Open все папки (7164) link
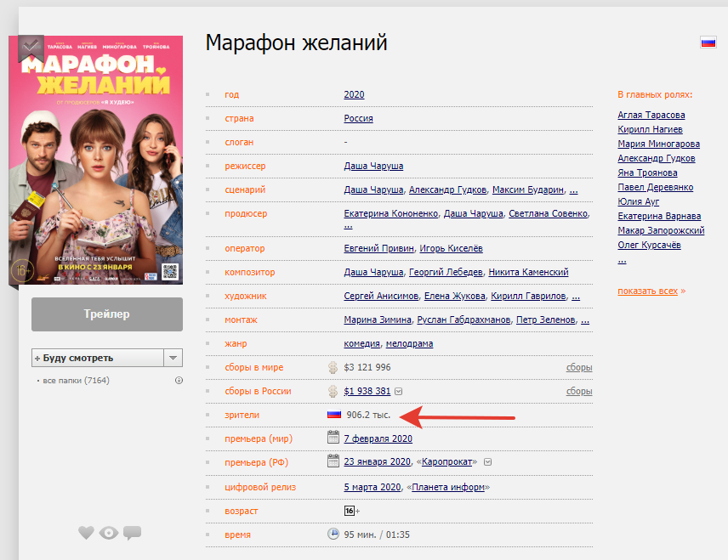Screen dimensions: 728x560 pyautogui.click(x=77, y=381)
